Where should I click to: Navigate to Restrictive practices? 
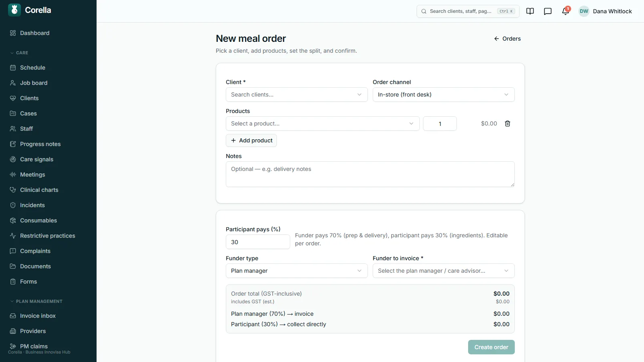tap(48, 236)
